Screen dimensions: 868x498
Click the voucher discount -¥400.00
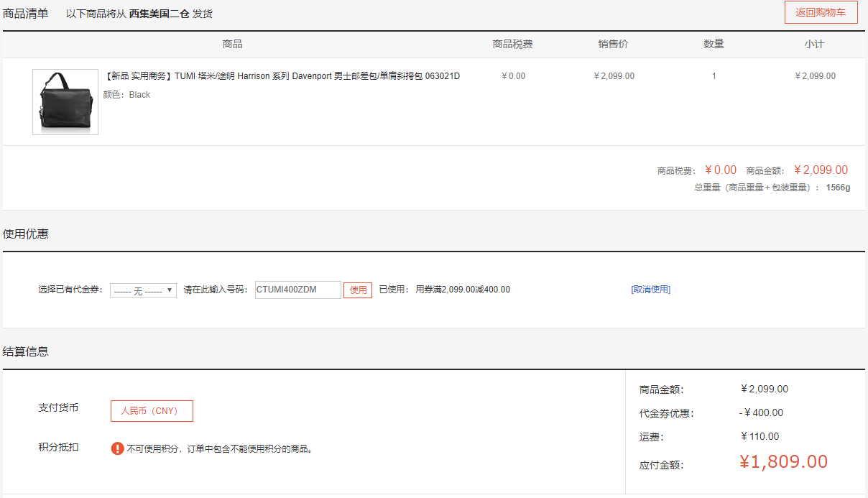pos(761,413)
